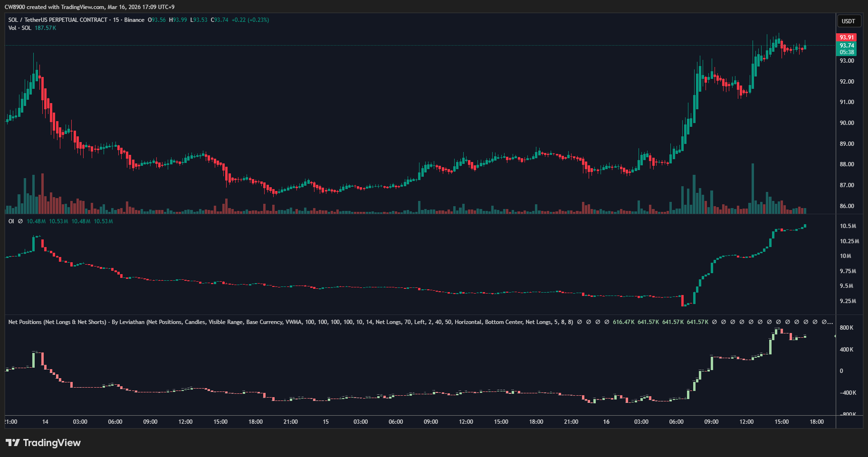Click the low value L93.53
The image size is (868, 457).
coord(199,20)
